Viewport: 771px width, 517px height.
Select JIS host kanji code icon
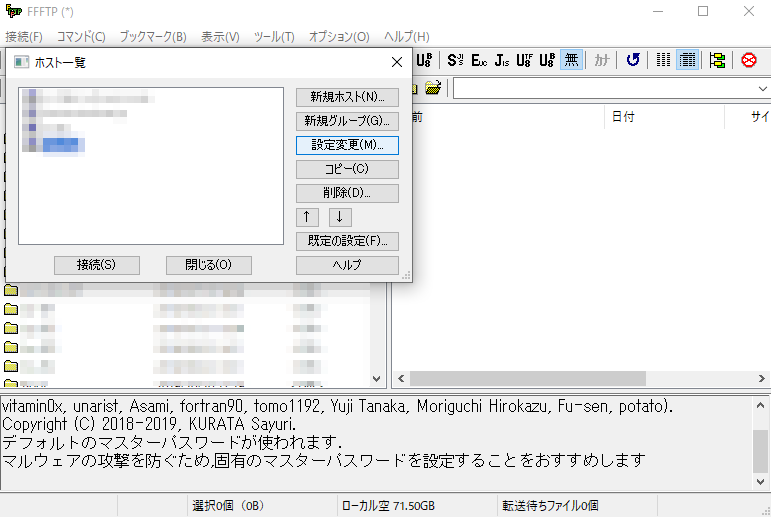click(x=502, y=60)
